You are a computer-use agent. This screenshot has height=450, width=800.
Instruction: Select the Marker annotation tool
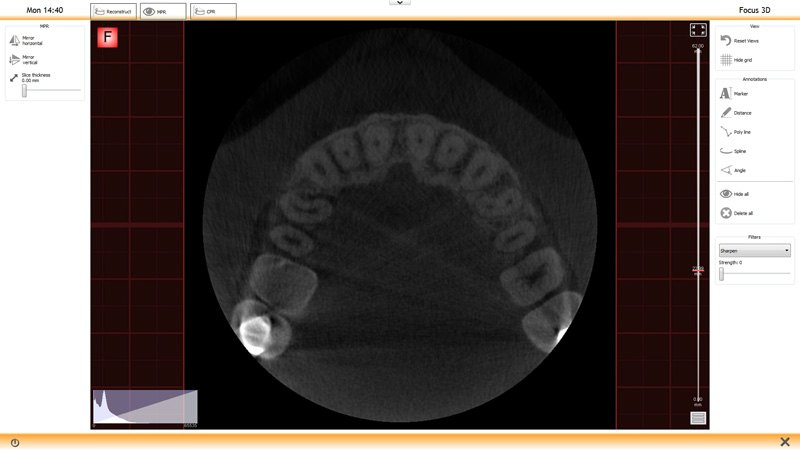tap(726, 93)
